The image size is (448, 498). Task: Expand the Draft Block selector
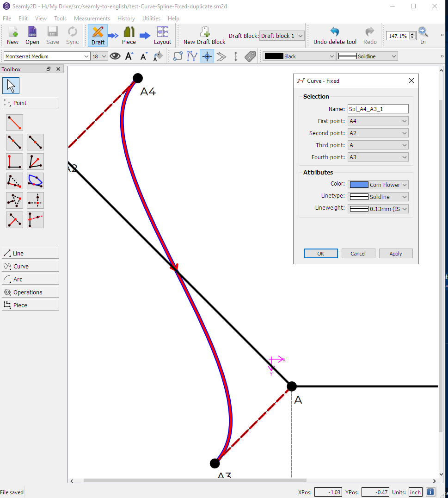281,36
